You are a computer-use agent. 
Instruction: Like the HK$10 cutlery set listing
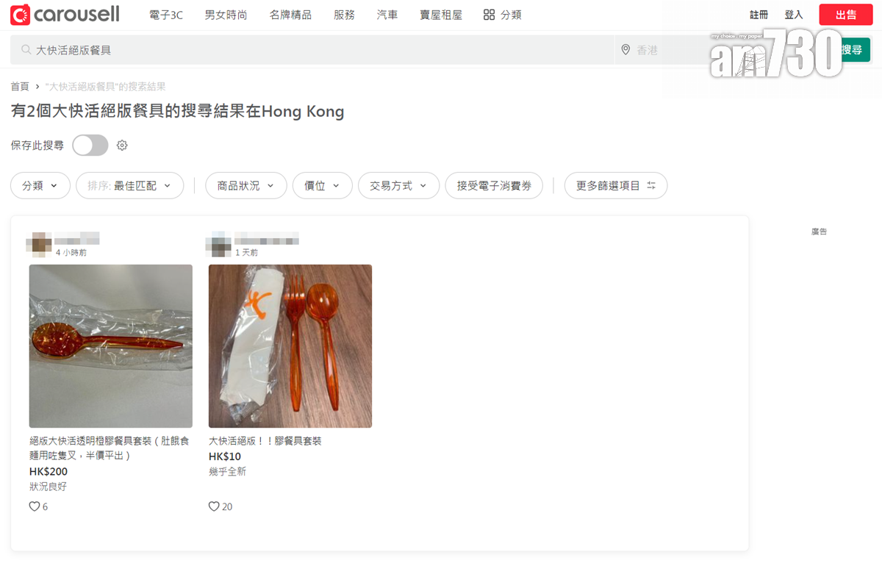214,506
